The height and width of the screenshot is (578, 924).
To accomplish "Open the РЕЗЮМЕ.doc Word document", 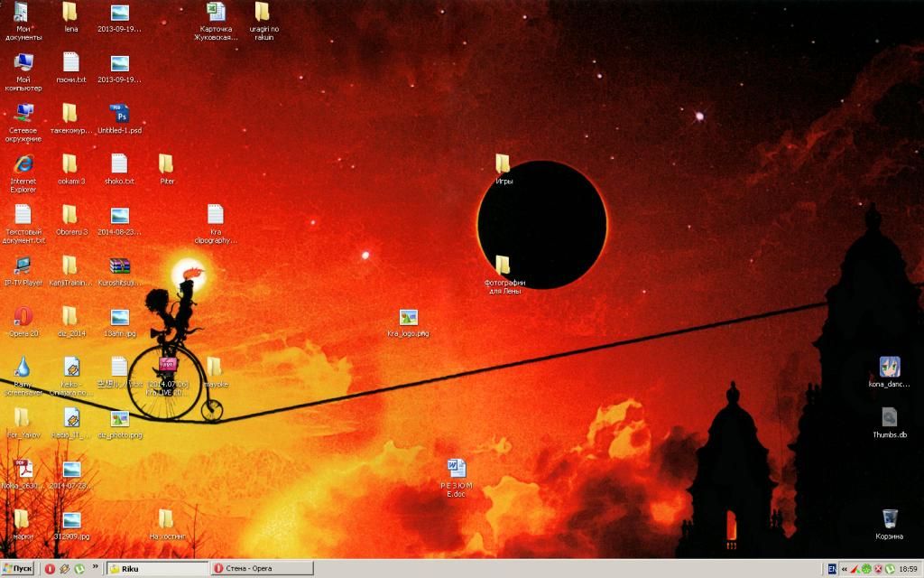I will click(x=457, y=469).
